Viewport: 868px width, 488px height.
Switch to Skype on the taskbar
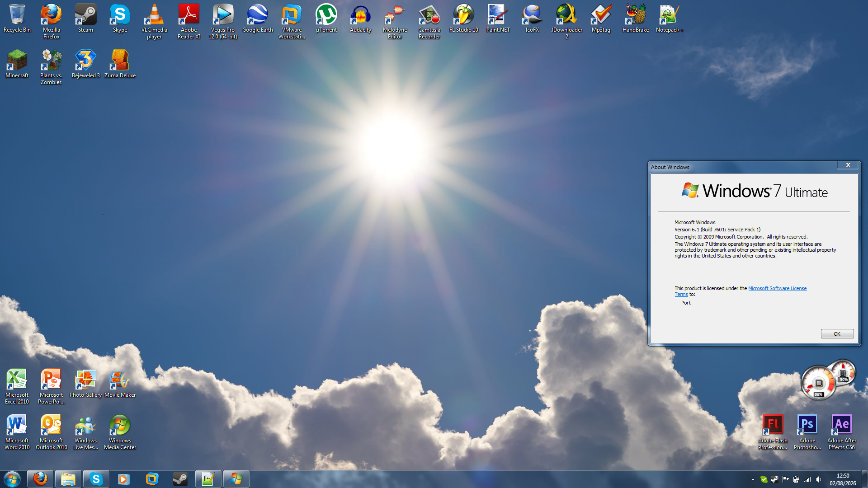click(x=96, y=479)
